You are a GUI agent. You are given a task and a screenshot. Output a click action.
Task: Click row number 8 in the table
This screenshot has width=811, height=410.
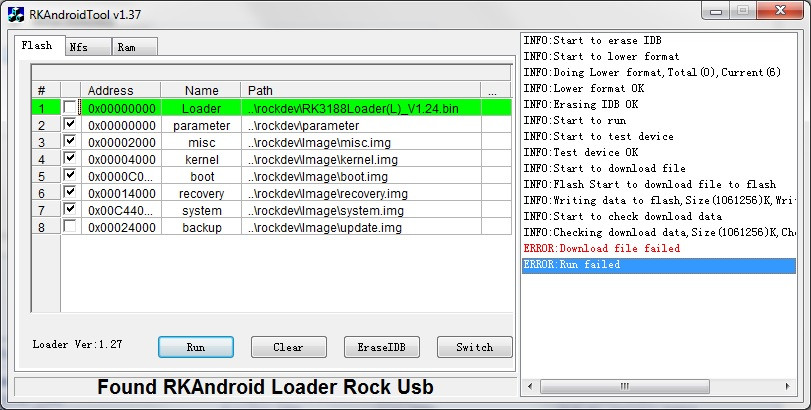(x=46, y=228)
